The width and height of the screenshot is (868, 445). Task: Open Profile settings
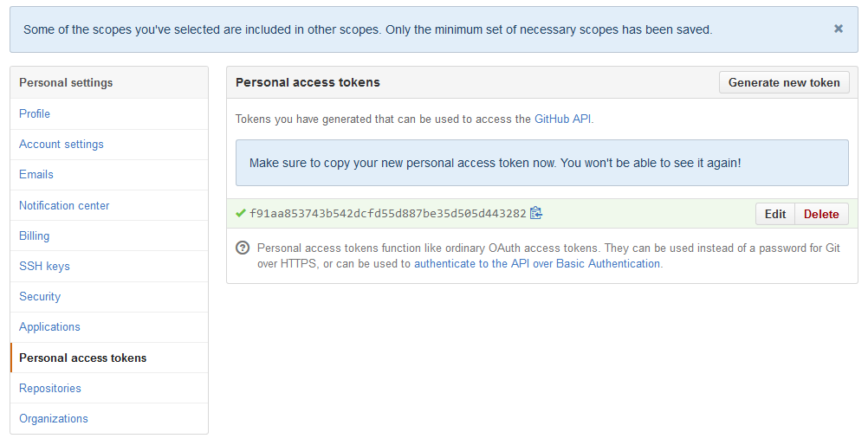tap(35, 113)
